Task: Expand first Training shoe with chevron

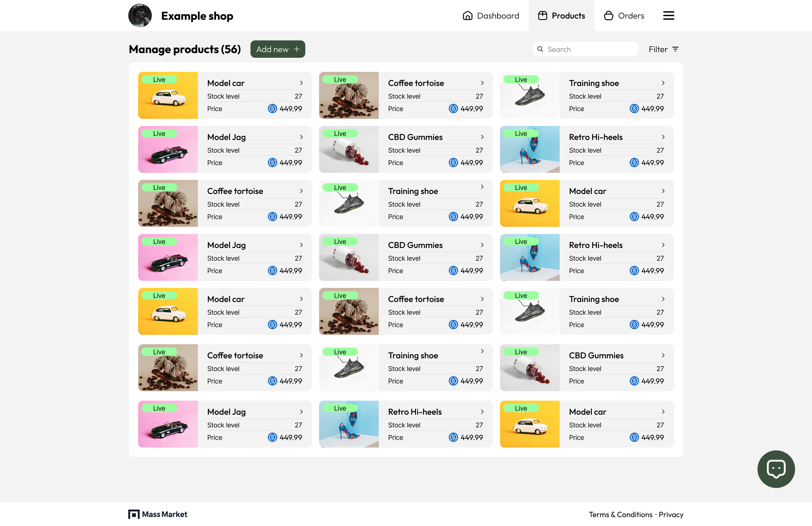Action: point(663,83)
